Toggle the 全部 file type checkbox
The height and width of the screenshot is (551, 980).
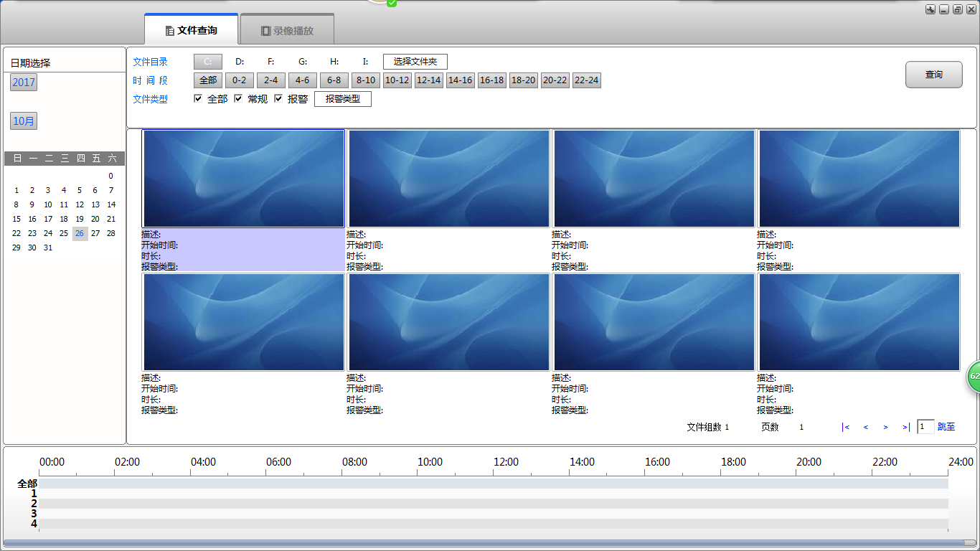coord(198,99)
